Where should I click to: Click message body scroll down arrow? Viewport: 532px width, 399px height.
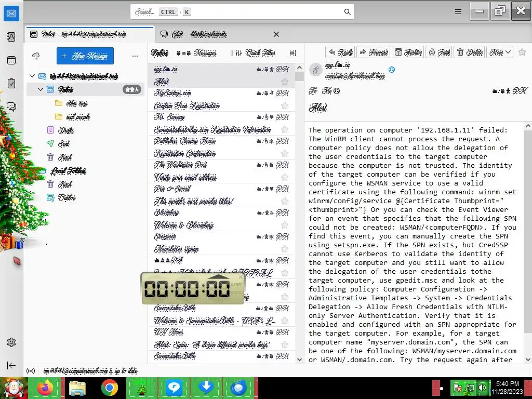click(x=528, y=360)
